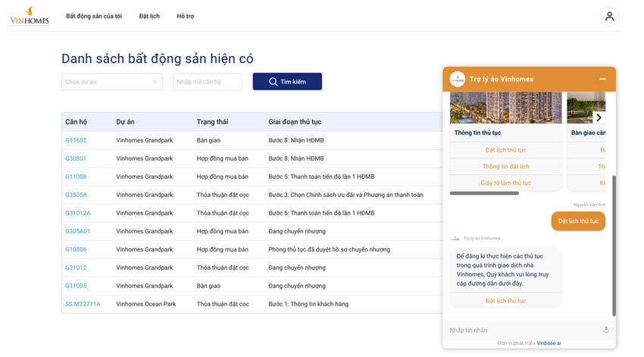Open apartment G10806 link
Viewport: 644px width, 357px height.
76,249
